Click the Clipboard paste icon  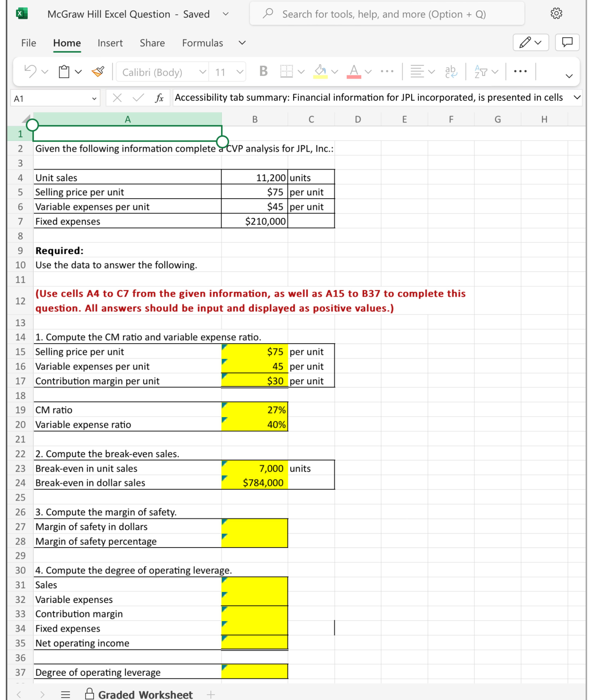(64, 72)
